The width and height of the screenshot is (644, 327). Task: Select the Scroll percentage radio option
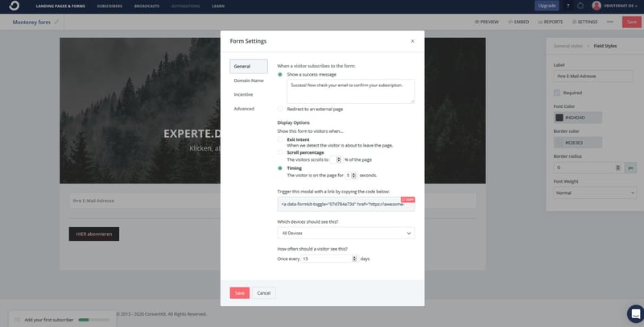(x=280, y=153)
